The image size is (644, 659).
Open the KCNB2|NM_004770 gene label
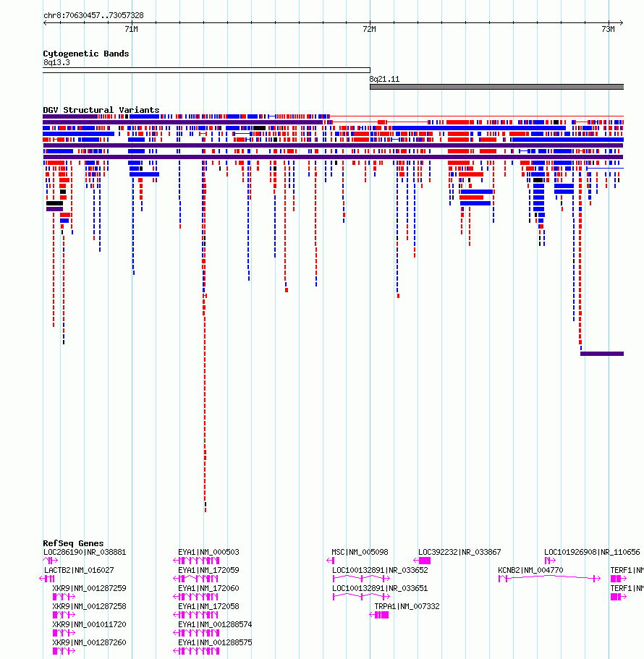click(x=530, y=570)
